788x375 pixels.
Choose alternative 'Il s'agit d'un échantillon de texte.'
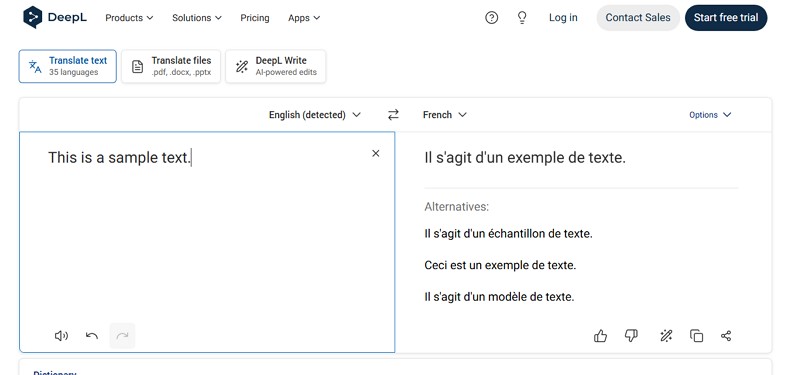509,234
